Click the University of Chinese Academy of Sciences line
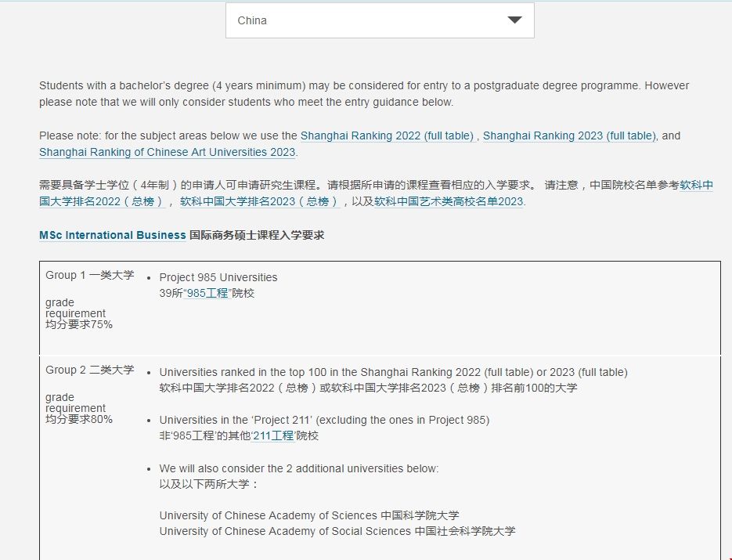Viewport: 732px width, 560px height. click(308, 515)
